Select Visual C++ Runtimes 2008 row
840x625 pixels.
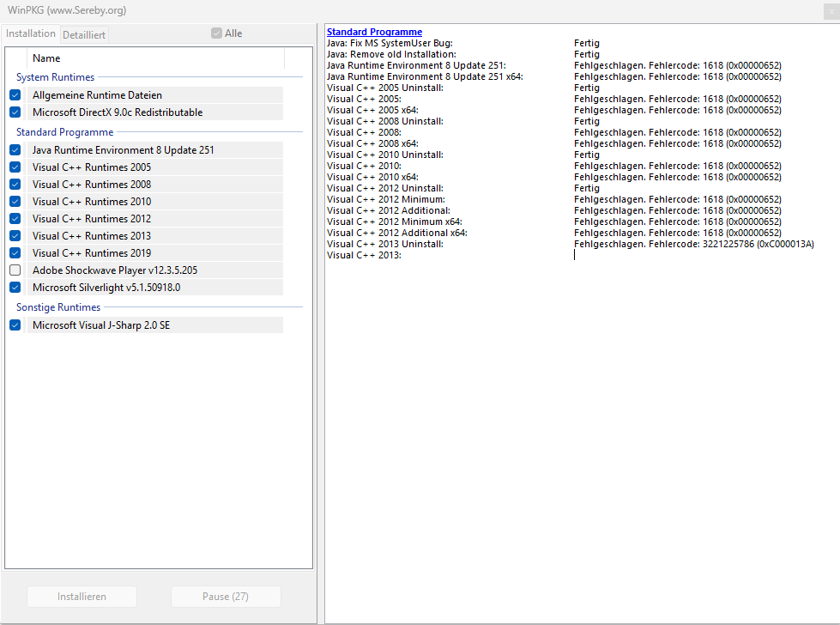pyautogui.click(x=154, y=185)
